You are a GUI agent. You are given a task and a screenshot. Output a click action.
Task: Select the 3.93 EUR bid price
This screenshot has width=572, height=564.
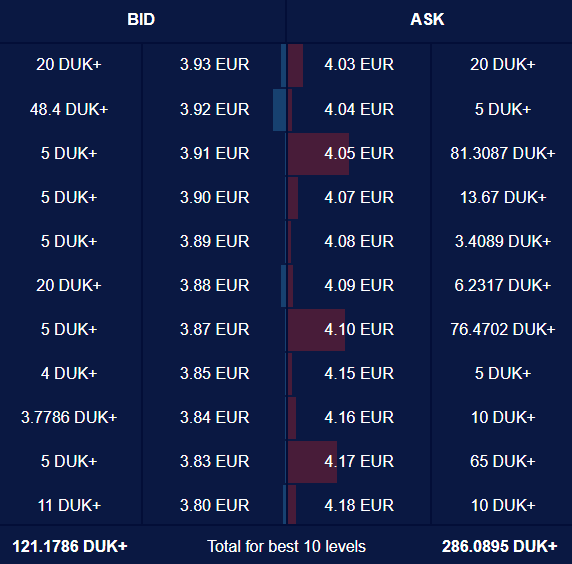click(214, 65)
